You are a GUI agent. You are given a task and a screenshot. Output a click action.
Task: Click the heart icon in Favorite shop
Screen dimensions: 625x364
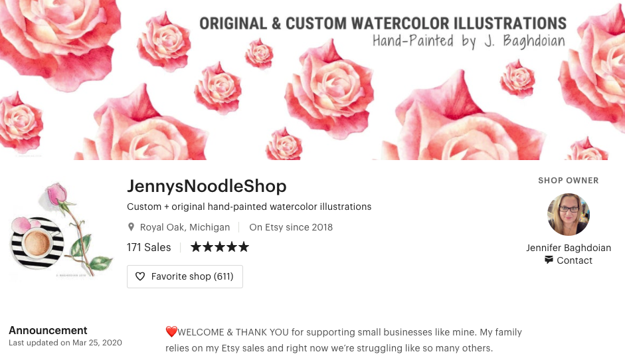[x=140, y=276]
